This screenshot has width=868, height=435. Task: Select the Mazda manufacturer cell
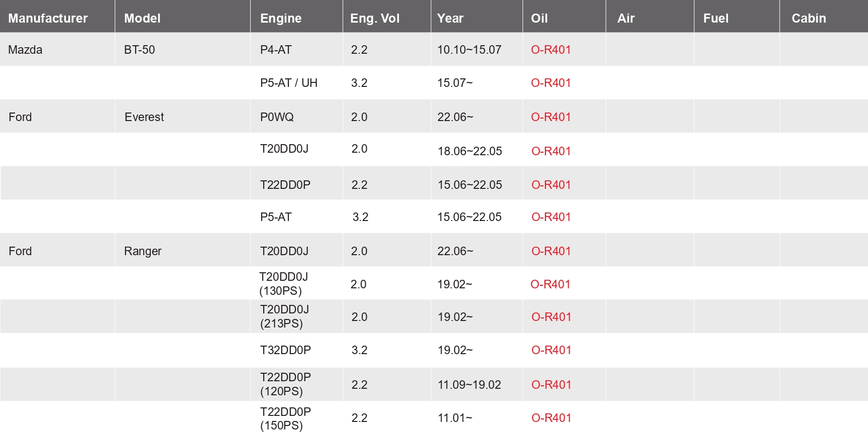25,50
